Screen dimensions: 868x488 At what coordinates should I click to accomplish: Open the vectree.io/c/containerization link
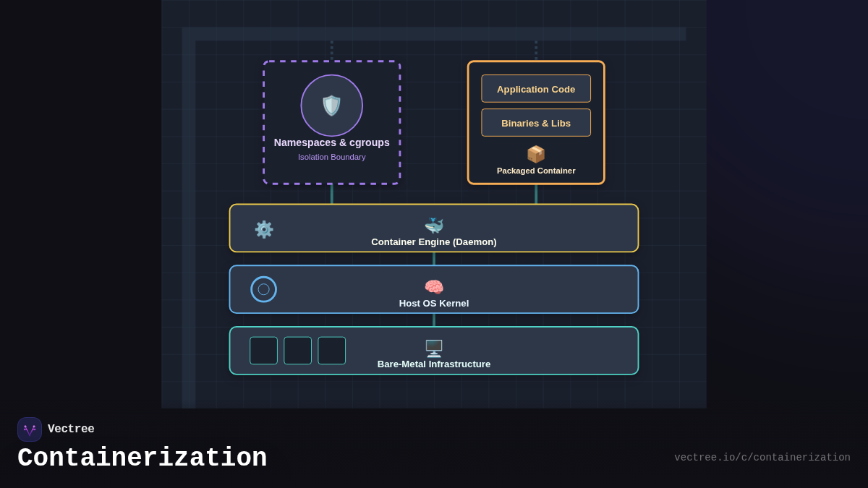[762, 458]
